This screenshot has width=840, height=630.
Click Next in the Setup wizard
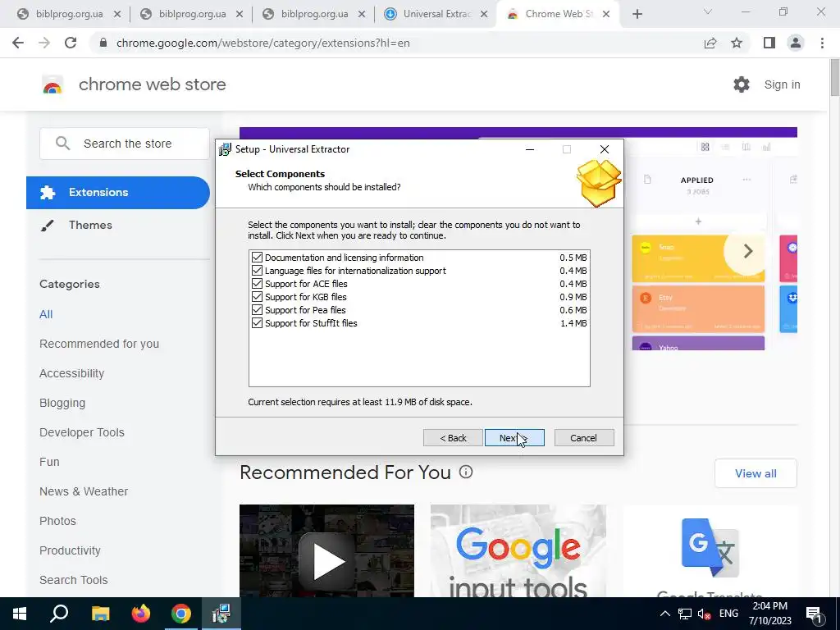pos(514,438)
